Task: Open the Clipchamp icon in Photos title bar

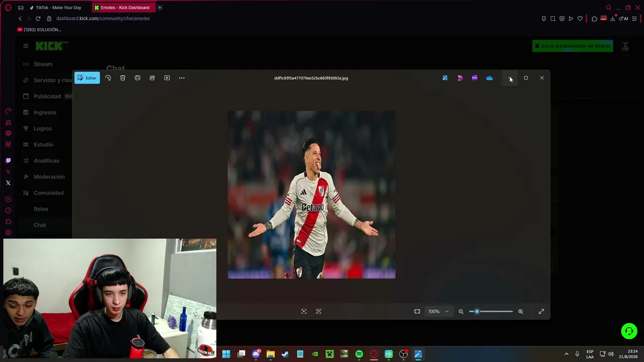Action: point(474,78)
